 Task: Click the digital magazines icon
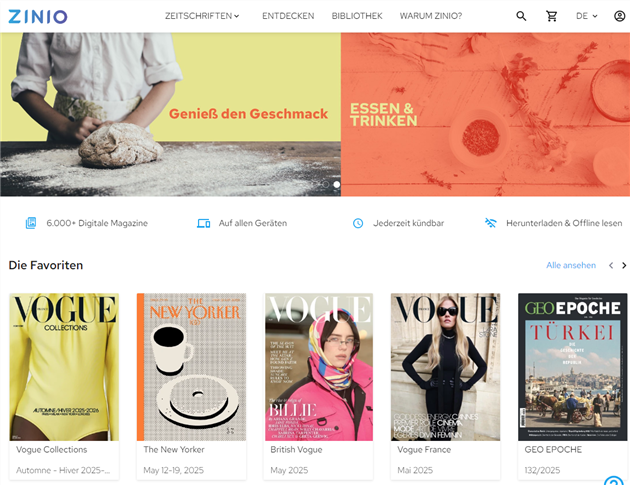[x=31, y=223]
